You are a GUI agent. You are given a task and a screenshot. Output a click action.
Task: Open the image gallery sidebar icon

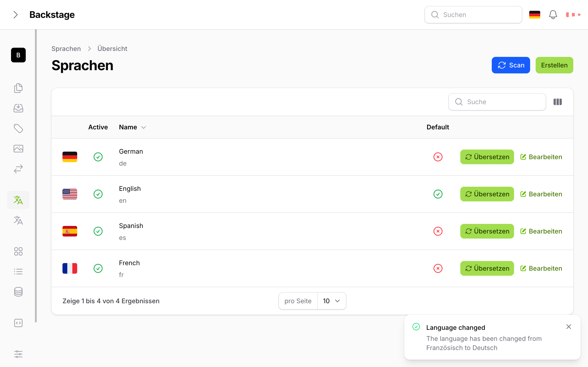(18, 149)
